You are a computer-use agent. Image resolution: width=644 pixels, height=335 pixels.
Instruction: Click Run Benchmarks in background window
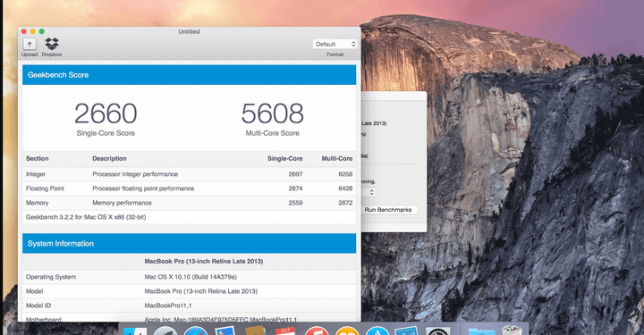(x=388, y=210)
